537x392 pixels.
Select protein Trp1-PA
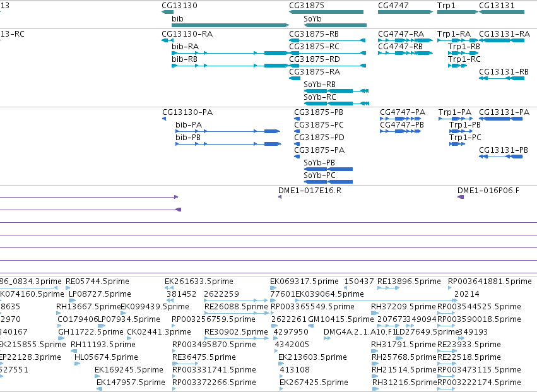(x=456, y=119)
